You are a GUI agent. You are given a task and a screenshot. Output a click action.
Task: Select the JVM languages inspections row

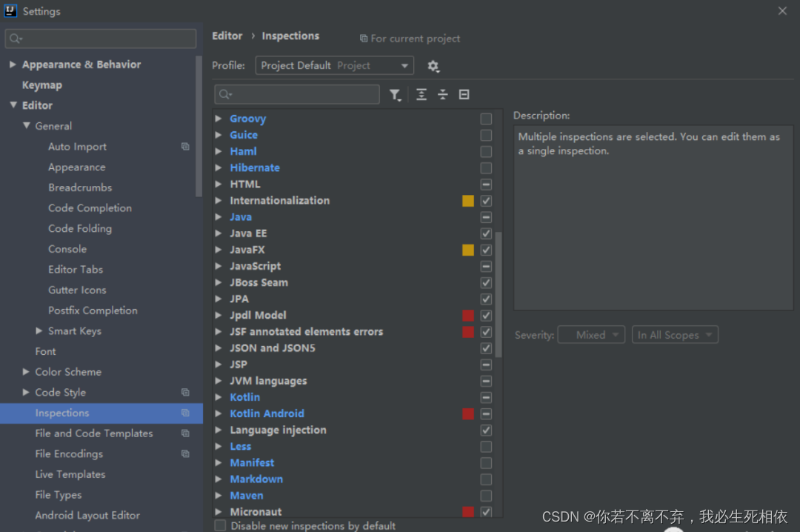(353, 381)
